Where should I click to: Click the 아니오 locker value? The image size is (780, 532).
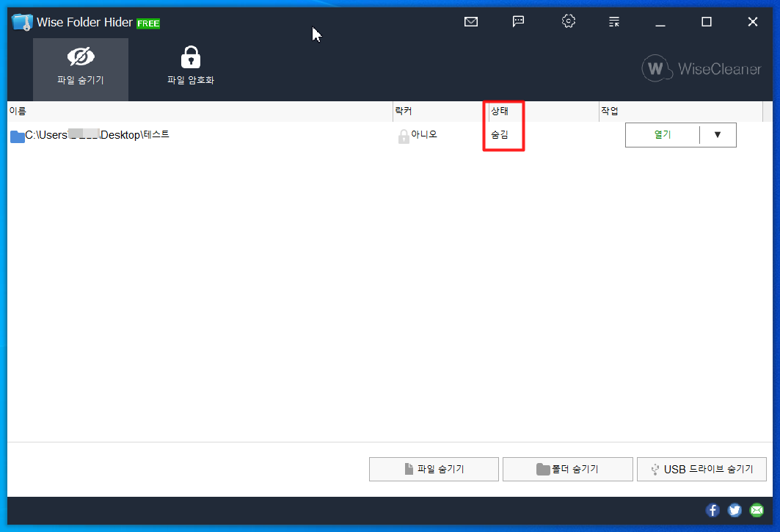tap(424, 134)
